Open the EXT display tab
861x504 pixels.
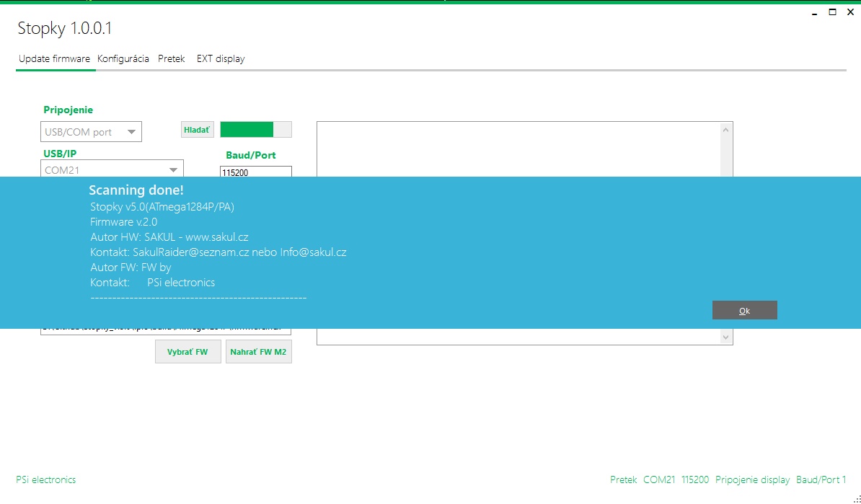tap(221, 59)
